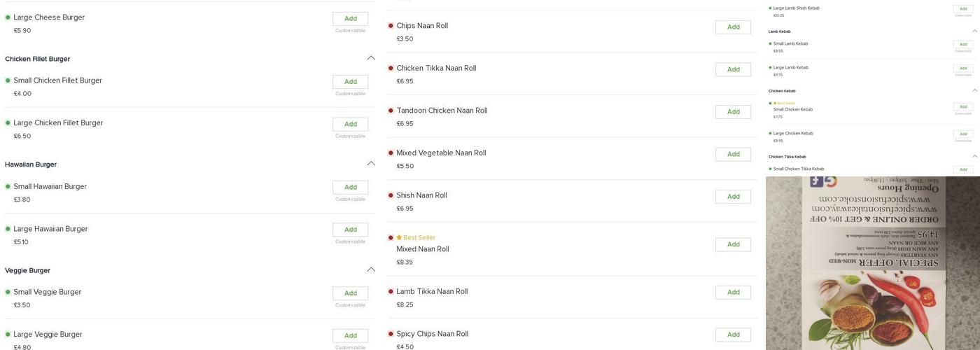Screen dimensions: 980x350
Task: Click the Best Seller star icon on Mixed Naan Roll
Action: (x=399, y=238)
